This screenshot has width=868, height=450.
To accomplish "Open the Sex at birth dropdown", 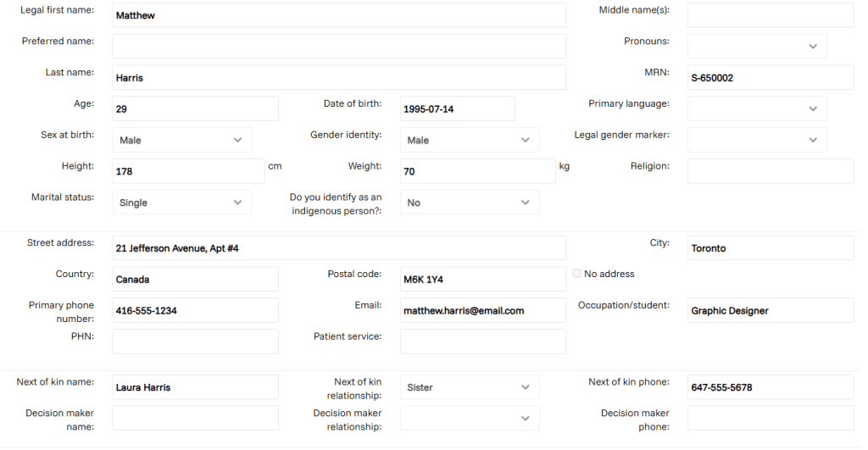I will [181, 141].
